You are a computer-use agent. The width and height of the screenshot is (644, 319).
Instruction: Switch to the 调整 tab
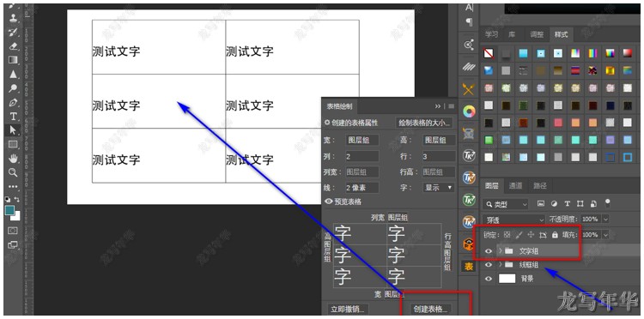[x=537, y=34]
